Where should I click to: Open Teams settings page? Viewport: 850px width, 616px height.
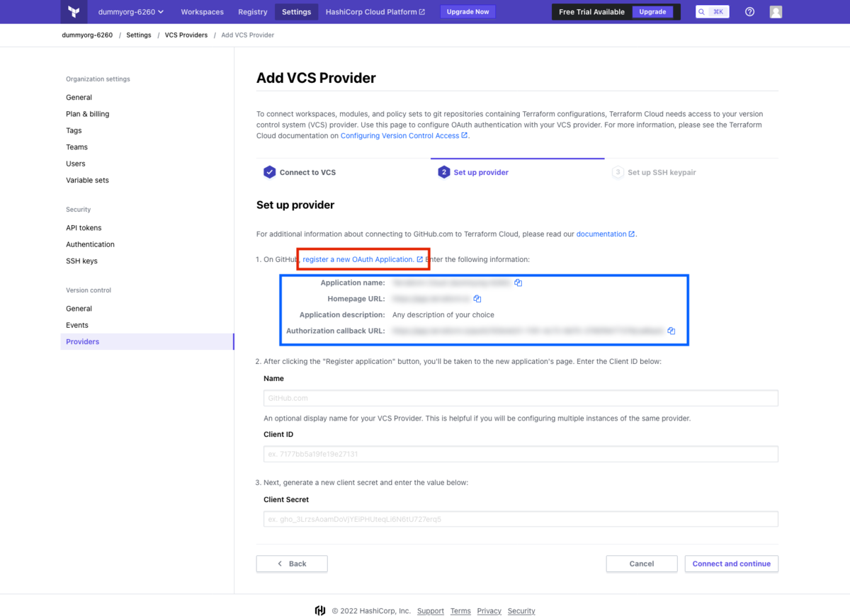(x=77, y=147)
